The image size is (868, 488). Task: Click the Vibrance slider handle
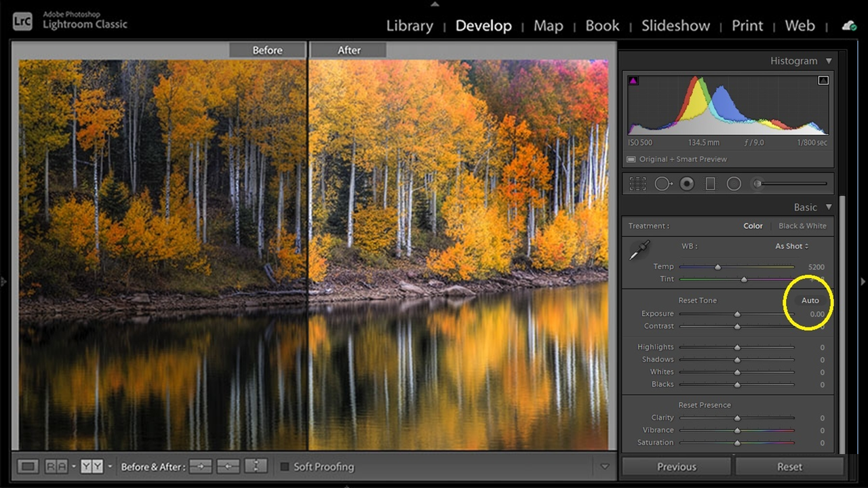(x=737, y=430)
